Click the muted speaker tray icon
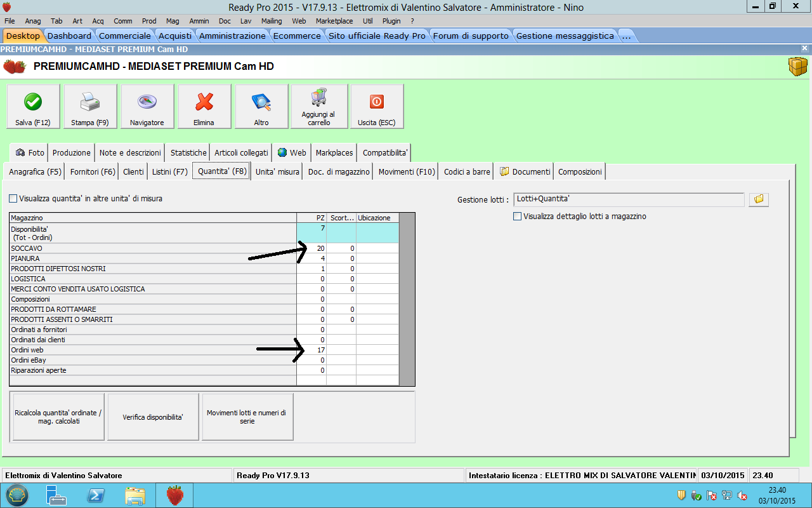Image resolution: width=812 pixels, height=508 pixels. [x=742, y=495]
